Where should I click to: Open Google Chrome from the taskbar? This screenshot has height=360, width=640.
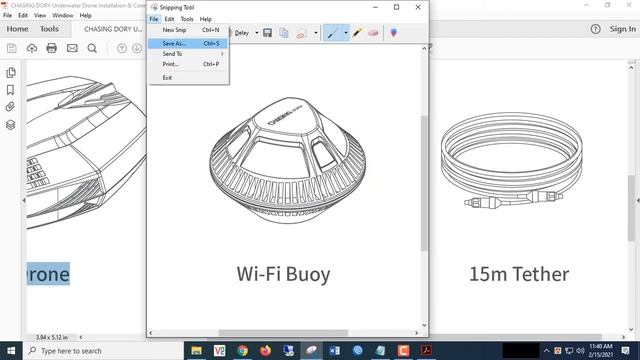242,351
